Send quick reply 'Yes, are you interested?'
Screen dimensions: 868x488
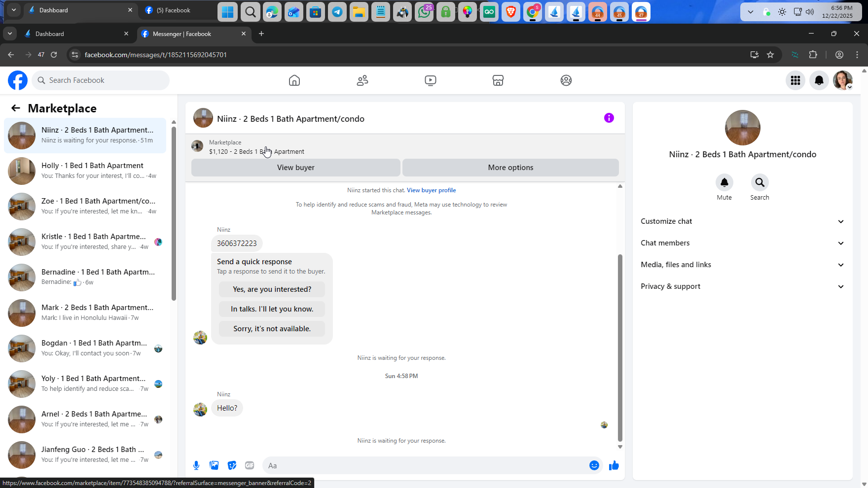[272, 289]
